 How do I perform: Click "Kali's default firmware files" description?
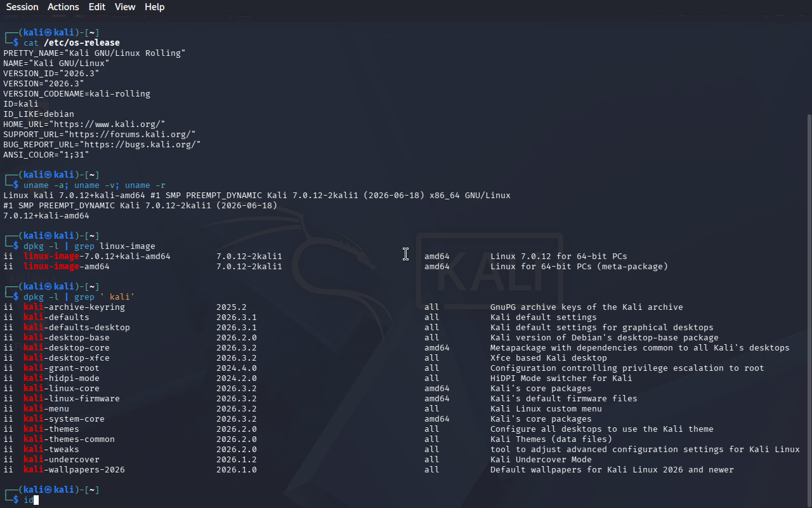click(564, 399)
